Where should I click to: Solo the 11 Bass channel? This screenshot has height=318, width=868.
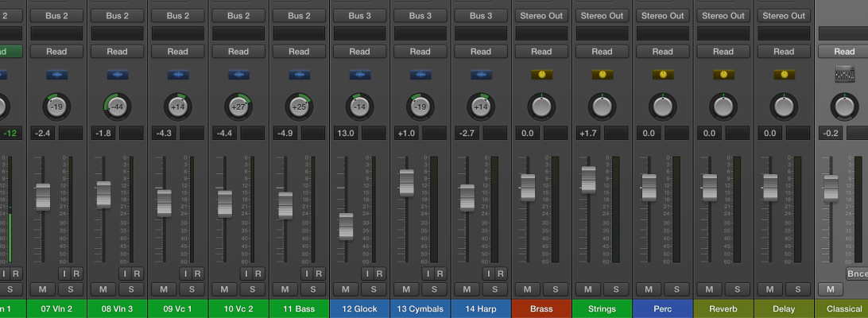[x=312, y=289]
